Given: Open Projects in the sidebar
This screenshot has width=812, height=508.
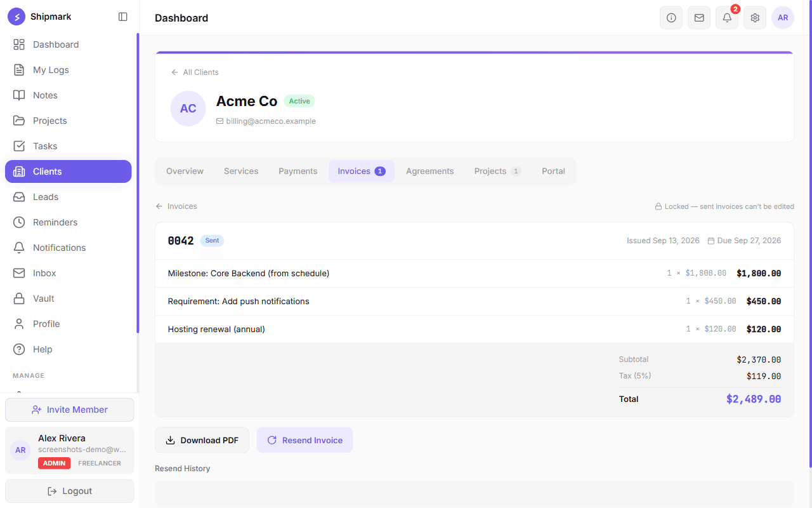Looking at the screenshot, I should pos(69,121).
